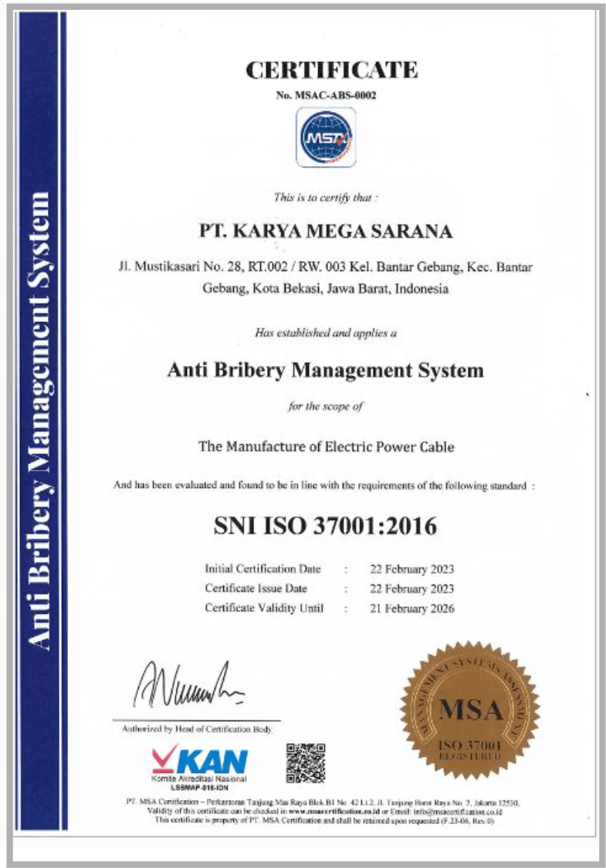The image size is (606, 868).
Task: Click 'Komite Akreditasi Nasional' caption
Action: (198, 779)
